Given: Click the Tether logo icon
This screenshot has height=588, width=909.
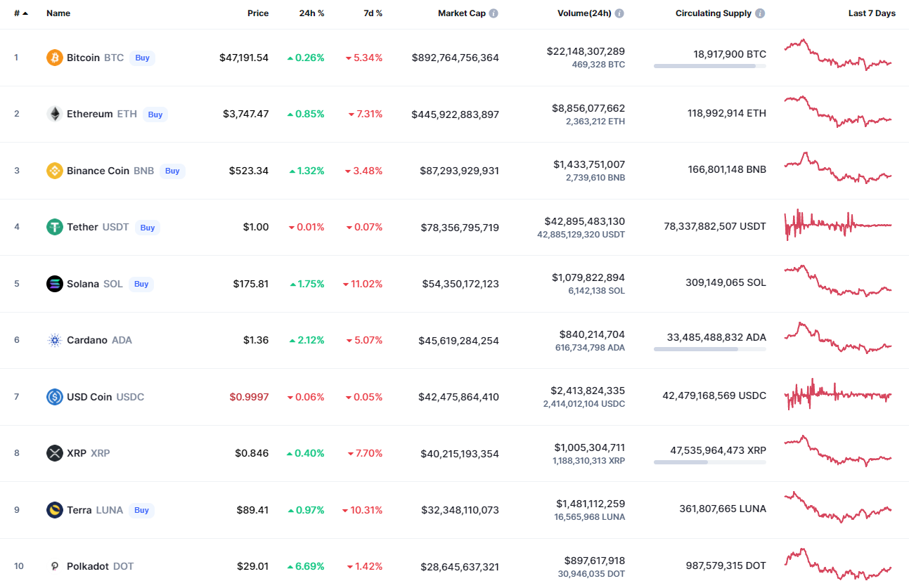Looking at the screenshot, I should pyautogui.click(x=55, y=227).
